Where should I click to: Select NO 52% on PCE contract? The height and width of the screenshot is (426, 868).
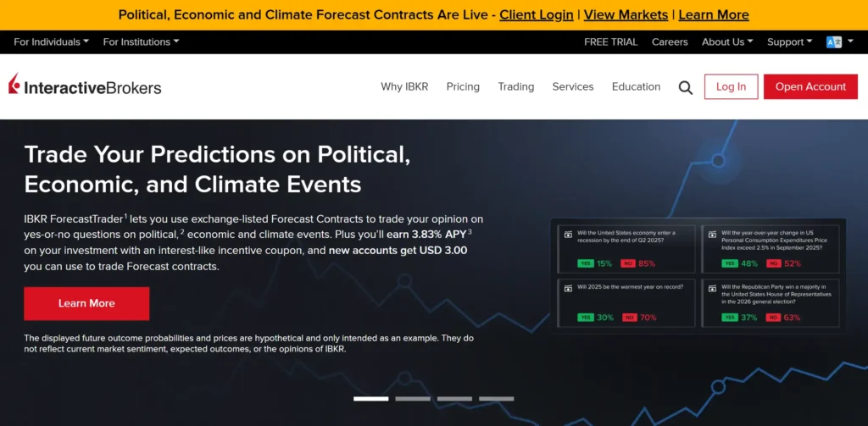pos(783,263)
